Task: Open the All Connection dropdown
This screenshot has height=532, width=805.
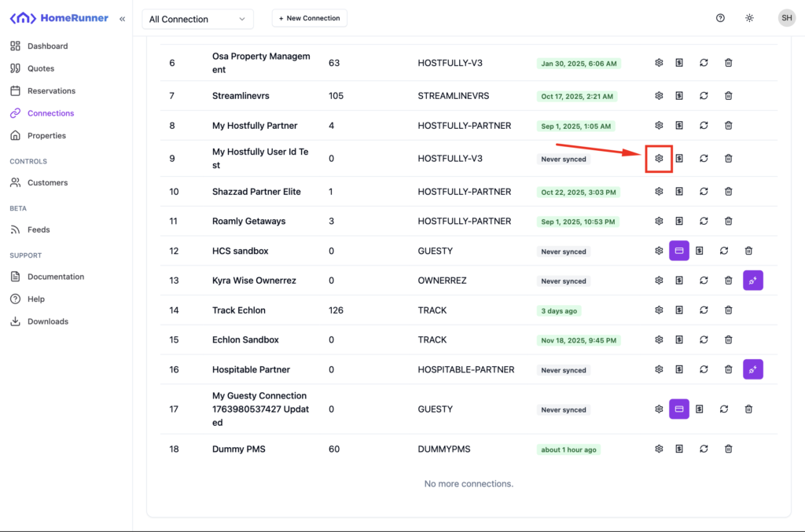Action: [197, 19]
